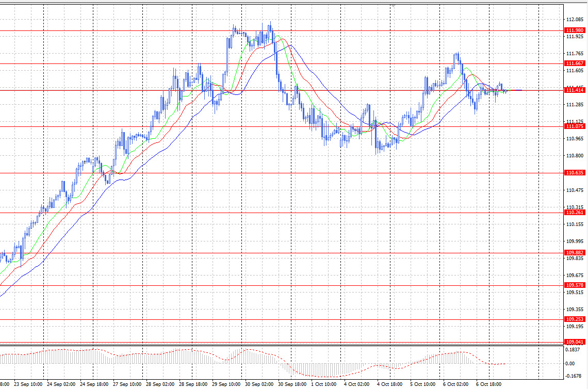This screenshot has width=588, height=389.
Task: Click the 111.605 price scale value
Action: (575, 71)
